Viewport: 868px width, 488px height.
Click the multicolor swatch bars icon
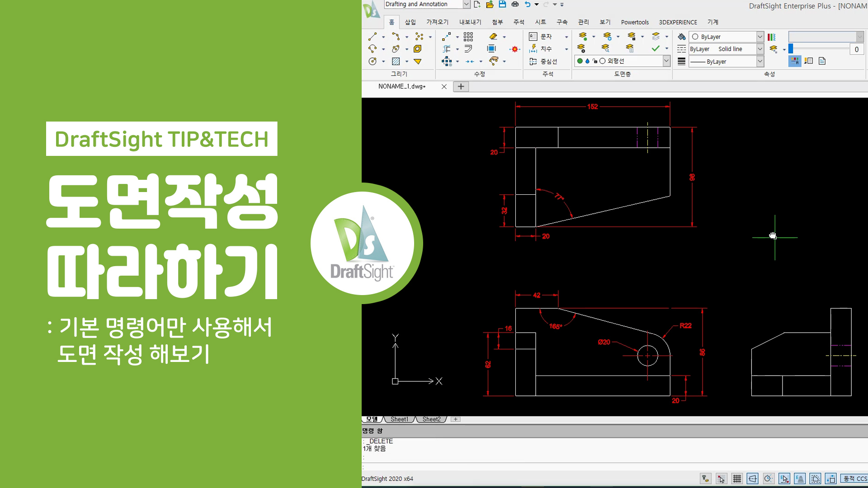point(772,37)
